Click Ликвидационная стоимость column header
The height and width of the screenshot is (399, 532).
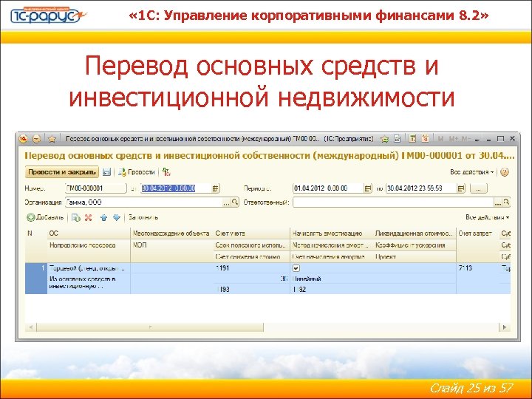click(x=415, y=233)
